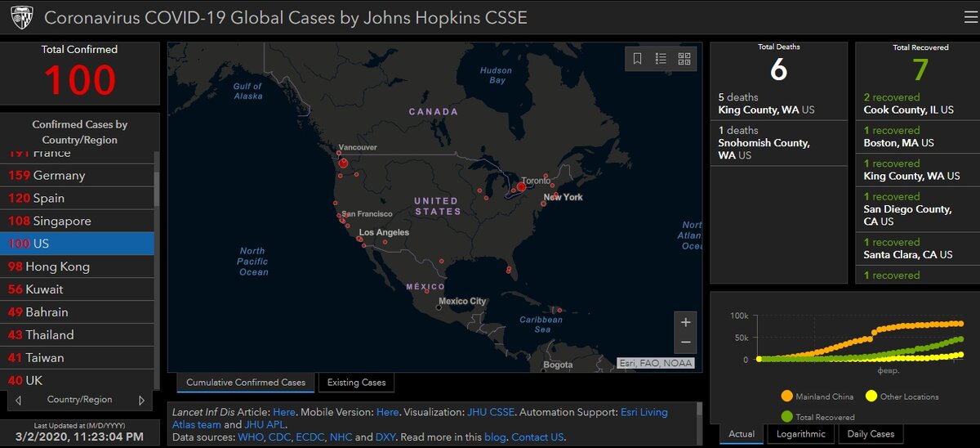Select Thailand in the country list

77,335
